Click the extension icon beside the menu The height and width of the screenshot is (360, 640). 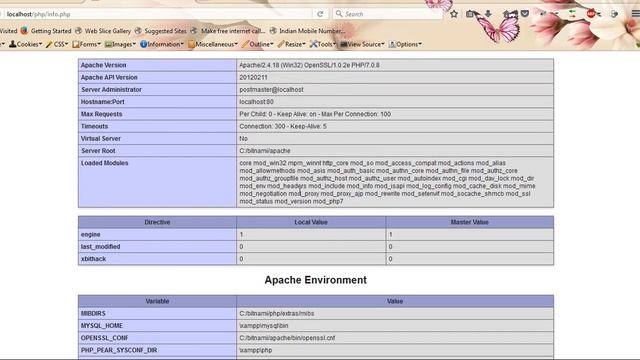click(x=614, y=14)
